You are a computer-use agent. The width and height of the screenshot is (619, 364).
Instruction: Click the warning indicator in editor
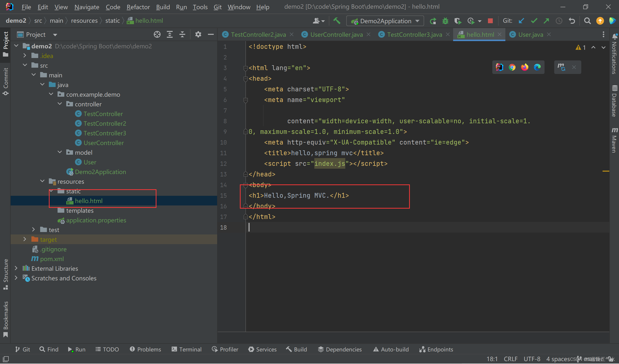tap(581, 47)
